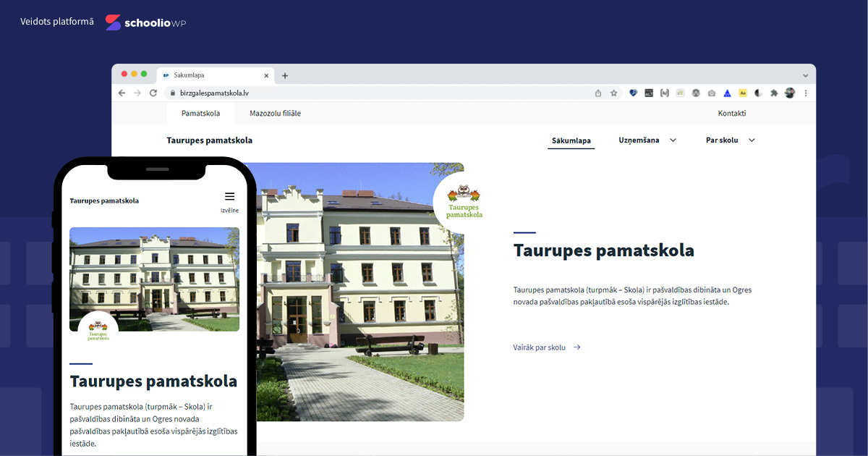Go back with the browser back arrow

[x=122, y=93]
